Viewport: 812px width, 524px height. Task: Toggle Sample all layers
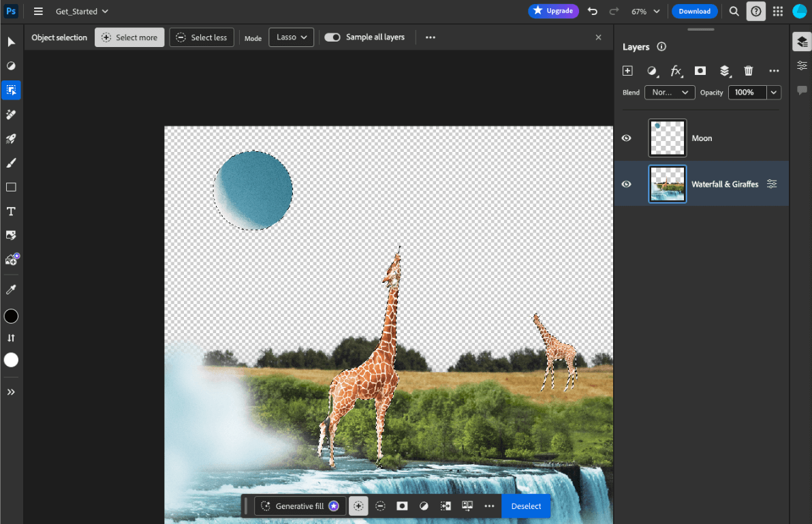(333, 37)
